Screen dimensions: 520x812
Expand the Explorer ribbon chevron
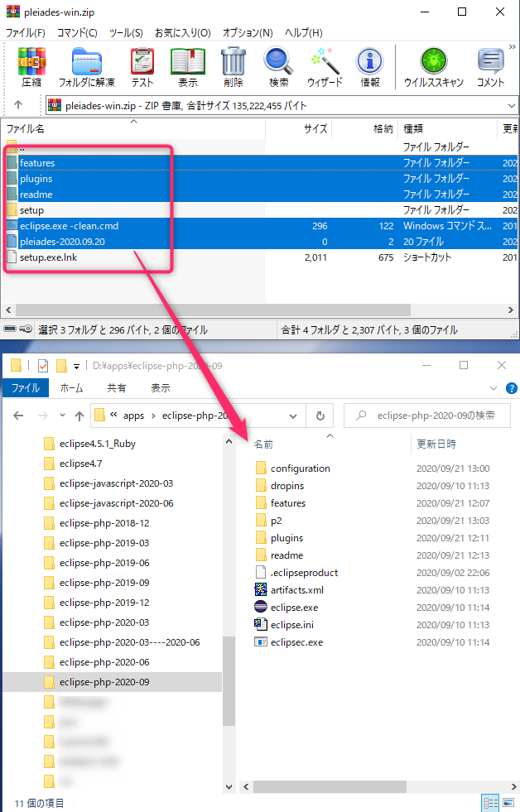coord(494,388)
